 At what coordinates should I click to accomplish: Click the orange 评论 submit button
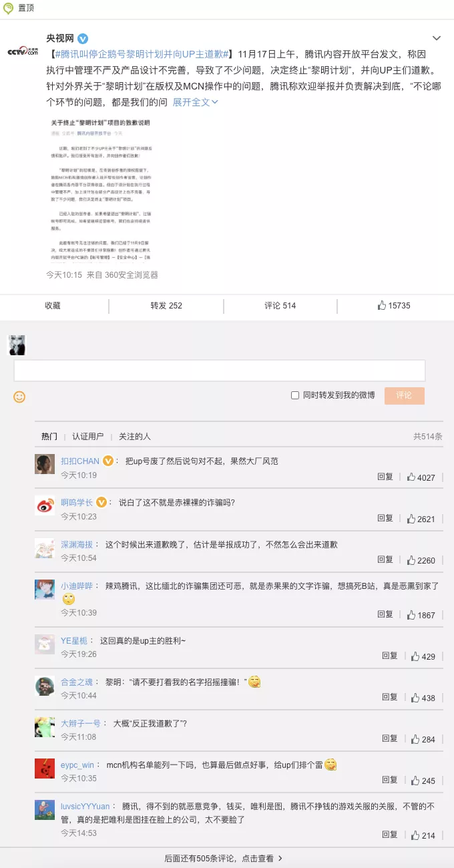[x=404, y=395]
